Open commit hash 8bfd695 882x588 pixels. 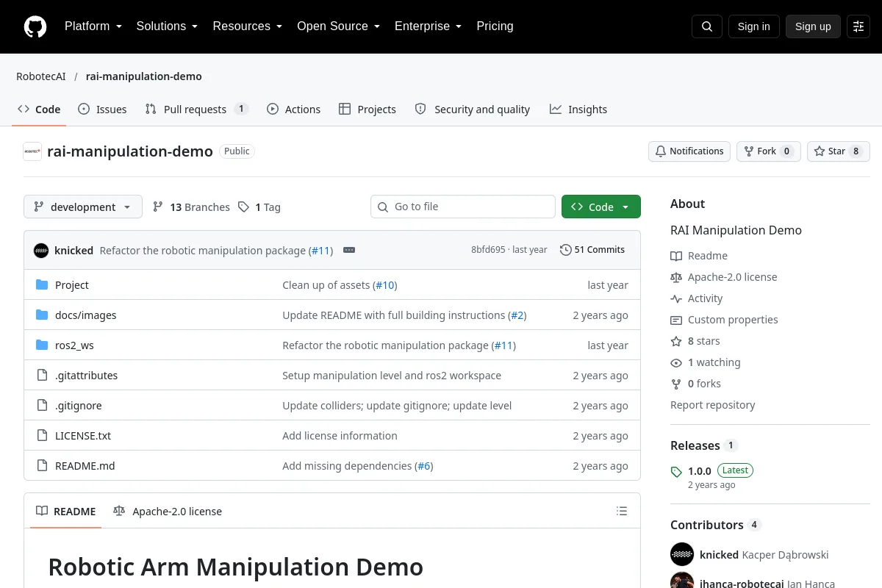488,250
